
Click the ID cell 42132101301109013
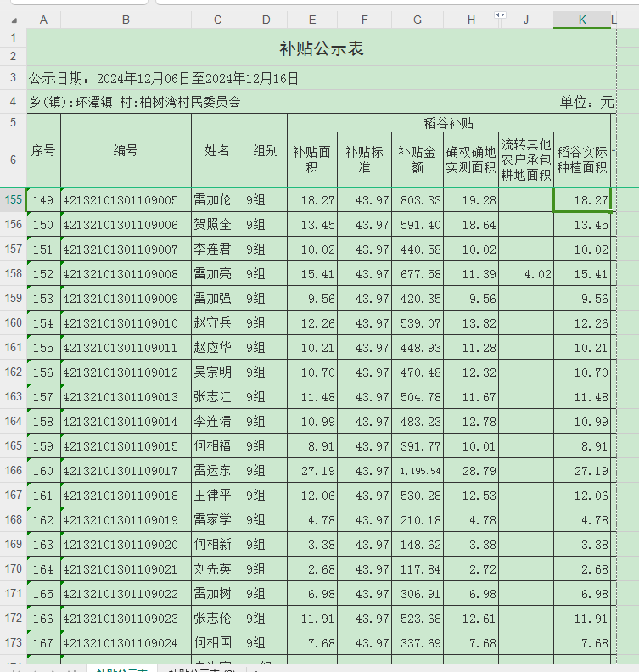126,397
